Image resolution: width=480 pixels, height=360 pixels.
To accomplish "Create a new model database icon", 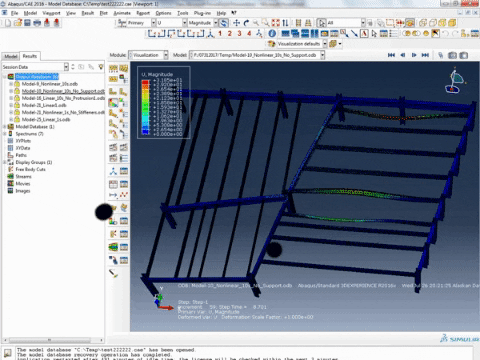I will point(8,23).
